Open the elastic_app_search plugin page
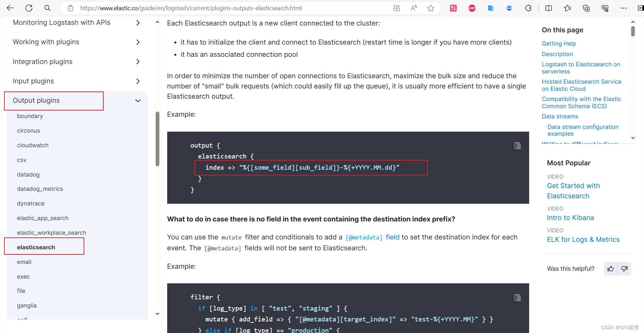The image size is (644, 333). pyautogui.click(x=43, y=218)
